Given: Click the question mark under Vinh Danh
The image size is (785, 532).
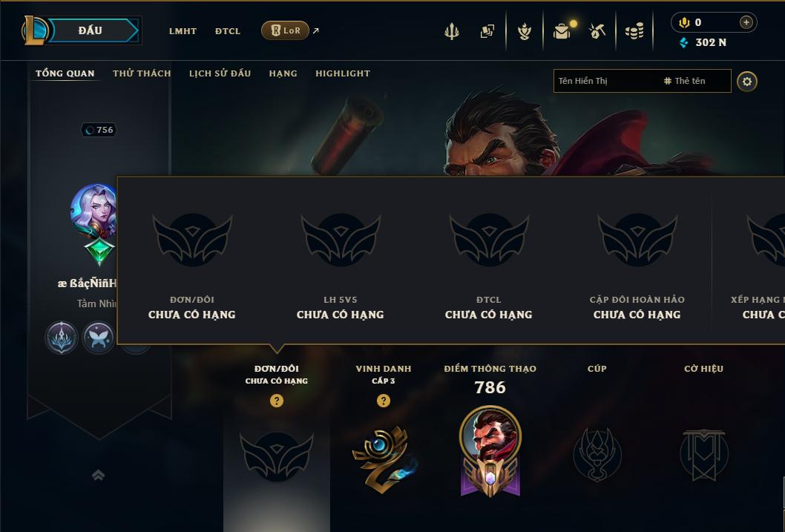Looking at the screenshot, I should point(384,401).
